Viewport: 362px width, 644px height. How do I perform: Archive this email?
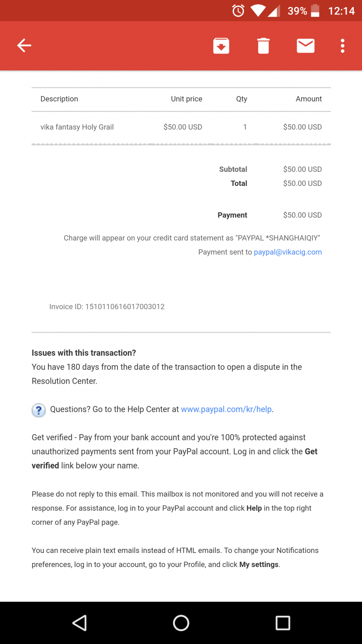pyautogui.click(x=221, y=46)
